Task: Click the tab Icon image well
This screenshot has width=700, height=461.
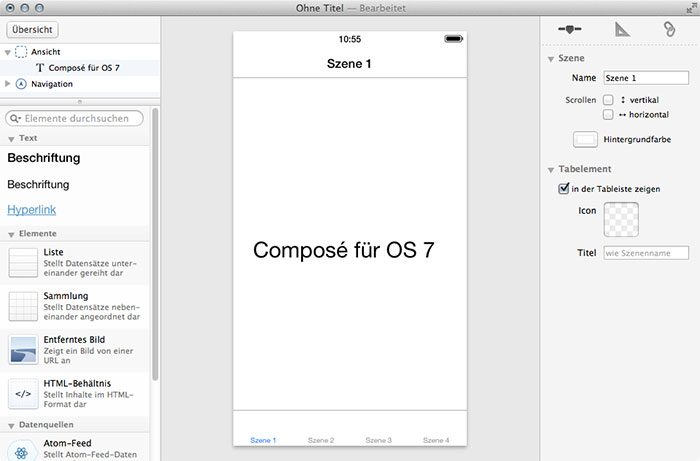Action: [x=621, y=220]
